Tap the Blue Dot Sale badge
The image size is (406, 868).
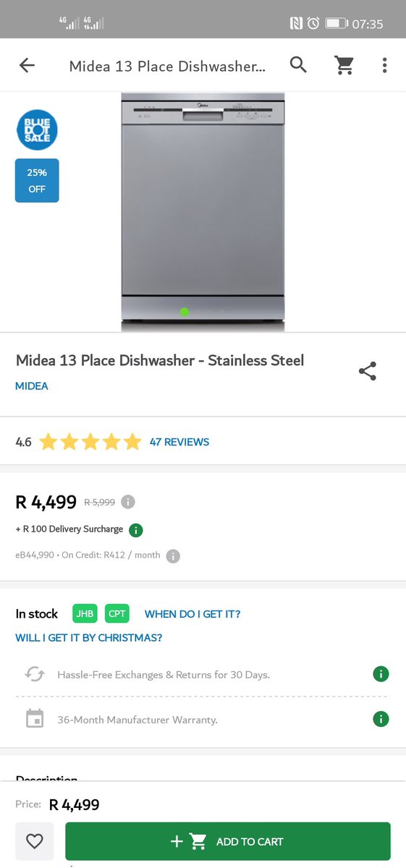click(37, 129)
